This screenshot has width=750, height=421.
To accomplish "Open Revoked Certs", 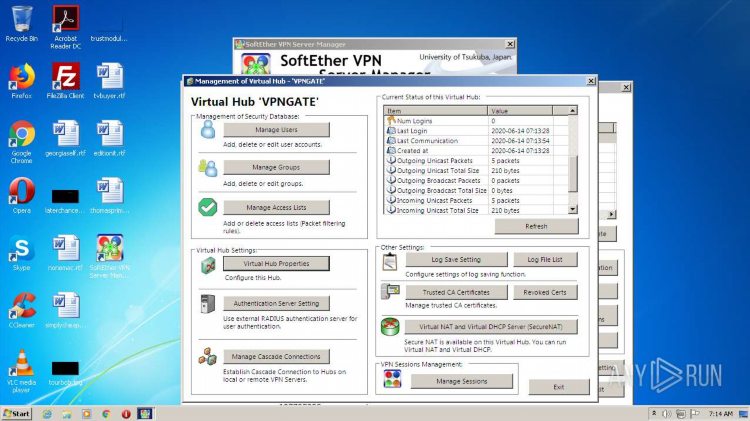I will pos(545,292).
